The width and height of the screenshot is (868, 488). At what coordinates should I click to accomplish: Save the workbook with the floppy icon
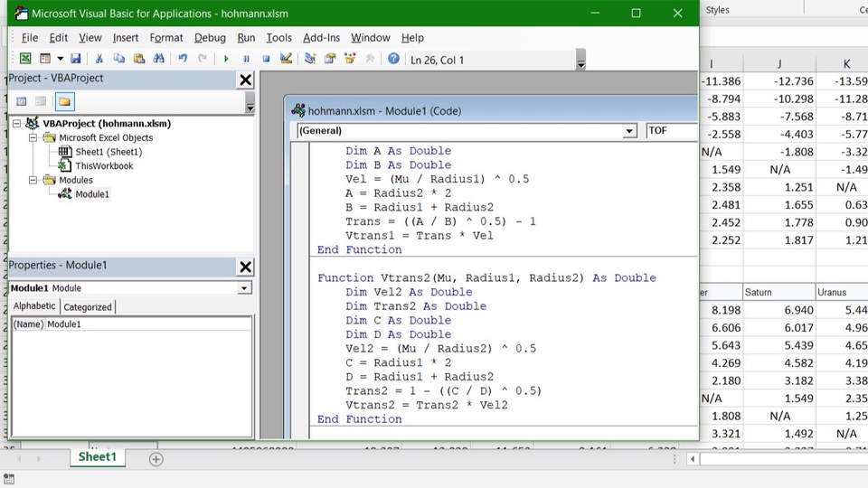coord(76,58)
